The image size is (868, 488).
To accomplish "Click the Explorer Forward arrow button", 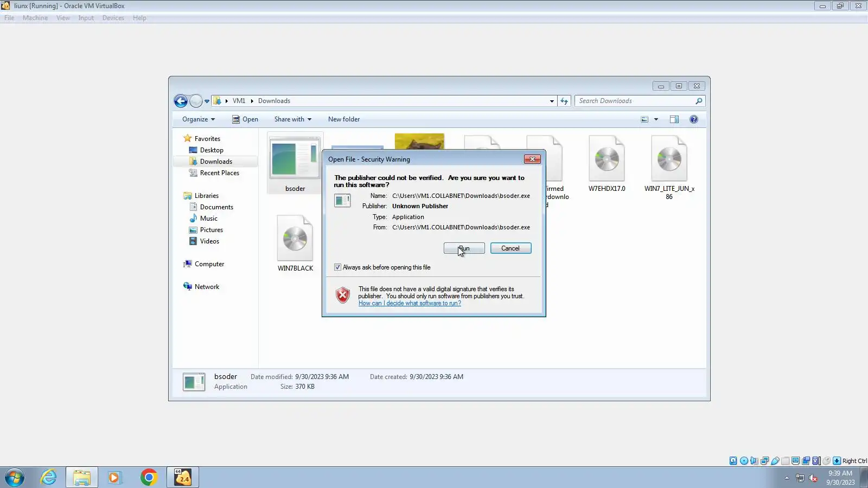I will pyautogui.click(x=196, y=101).
